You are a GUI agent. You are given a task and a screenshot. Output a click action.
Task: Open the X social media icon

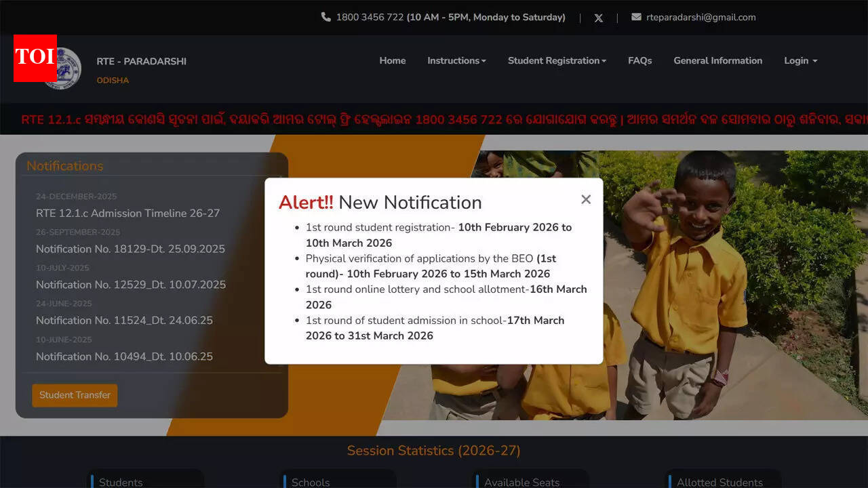[x=598, y=18]
